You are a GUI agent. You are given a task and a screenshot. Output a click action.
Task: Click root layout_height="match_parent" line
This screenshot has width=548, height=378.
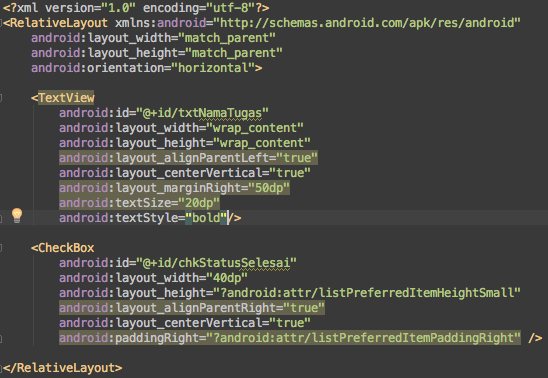coord(157,53)
